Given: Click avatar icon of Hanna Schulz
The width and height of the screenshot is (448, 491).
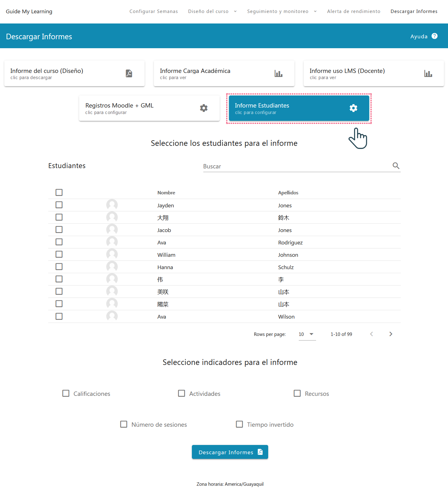Looking at the screenshot, I should pos(112,267).
